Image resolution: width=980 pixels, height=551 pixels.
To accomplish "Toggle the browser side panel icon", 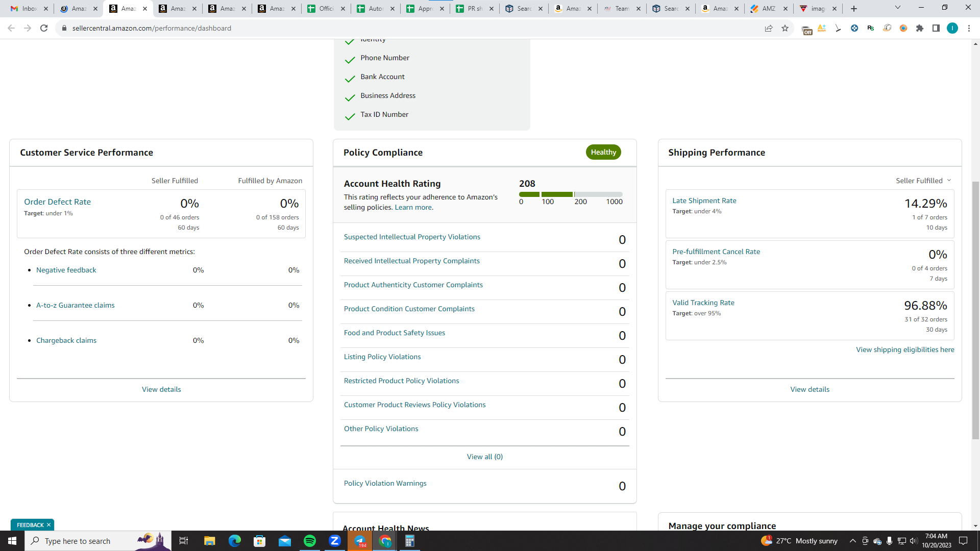I will (x=936, y=28).
